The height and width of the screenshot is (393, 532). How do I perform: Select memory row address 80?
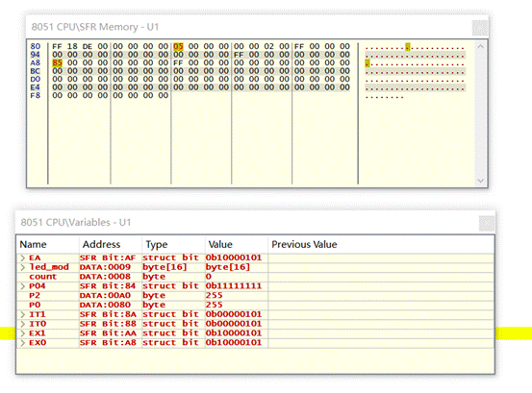(36, 46)
